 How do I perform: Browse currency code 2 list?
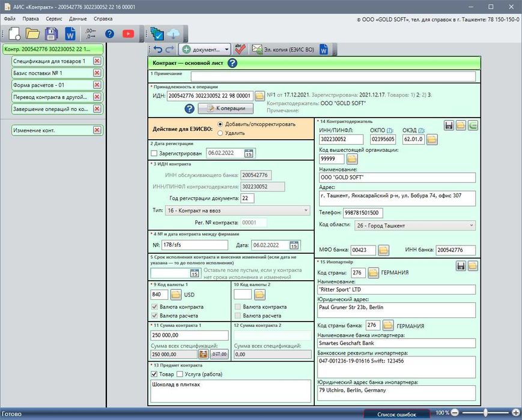tap(259, 295)
